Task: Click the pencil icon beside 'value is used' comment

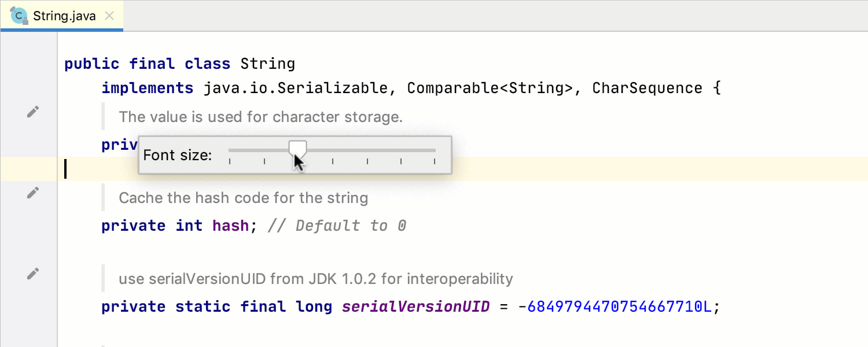Action: [34, 112]
